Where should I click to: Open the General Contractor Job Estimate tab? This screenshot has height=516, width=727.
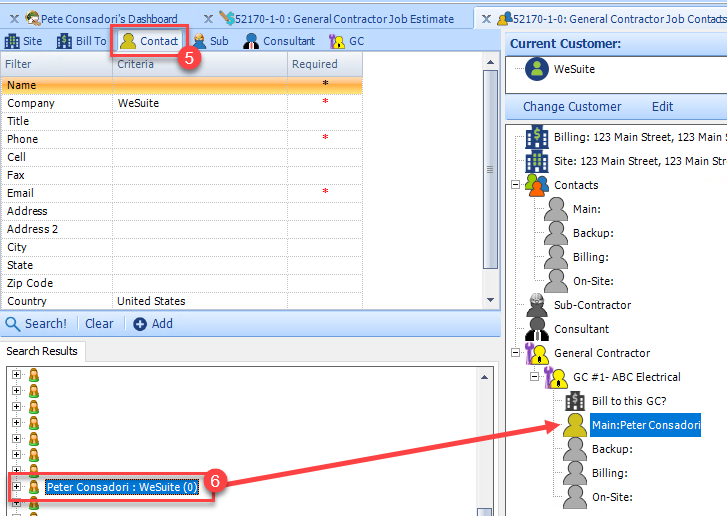(337, 19)
